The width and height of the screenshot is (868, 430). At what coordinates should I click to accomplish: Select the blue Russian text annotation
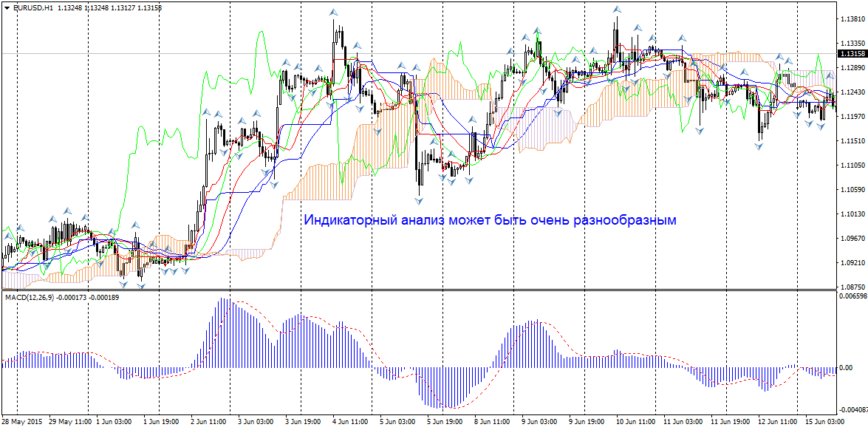coord(490,220)
